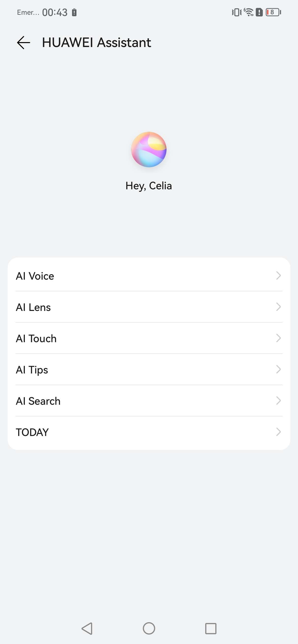The image size is (298, 644).
Task: Open the AI Search chevron arrow
Action: 278,401
